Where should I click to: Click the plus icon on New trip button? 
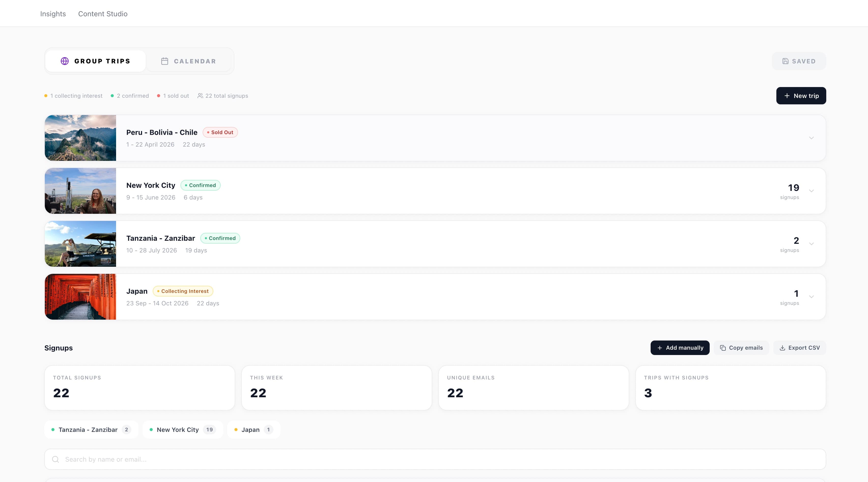coord(787,96)
